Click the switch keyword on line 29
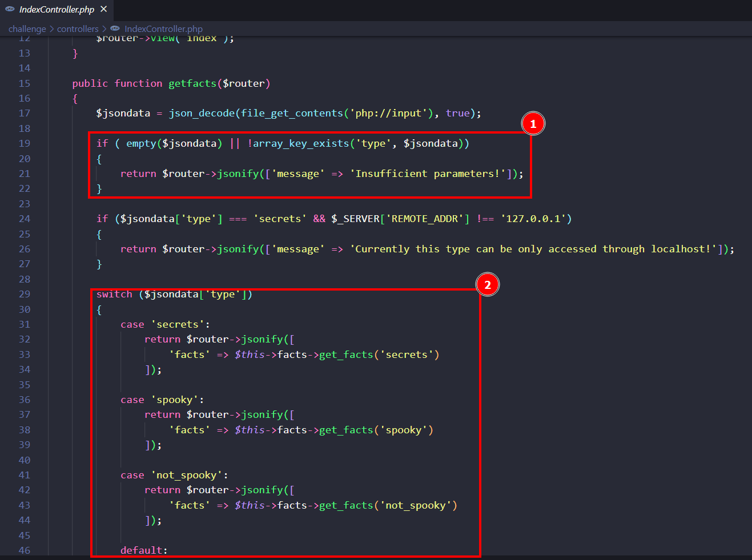The width and height of the screenshot is (752, 560). (x=114, y=294)
